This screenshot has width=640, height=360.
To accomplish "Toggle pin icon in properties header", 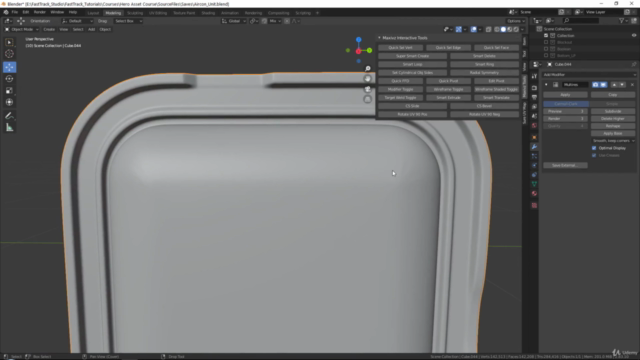I will (x=634, y=64).
